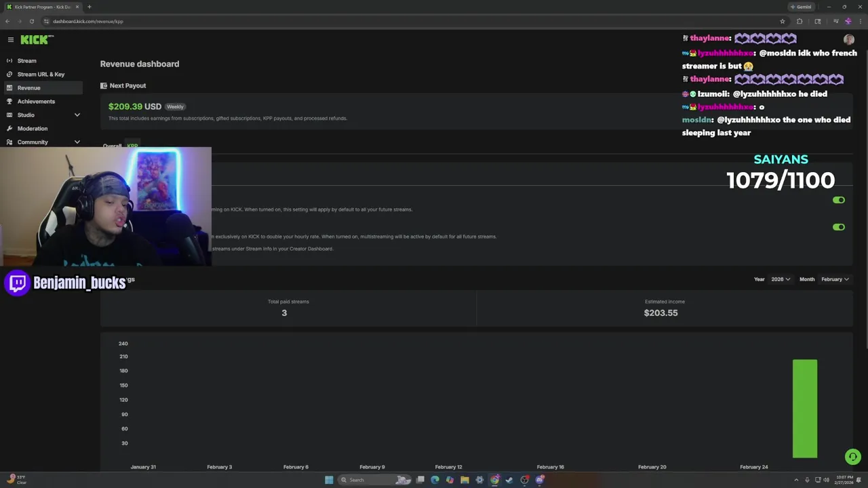Show hidden icons in the system tray

(796, 480)
